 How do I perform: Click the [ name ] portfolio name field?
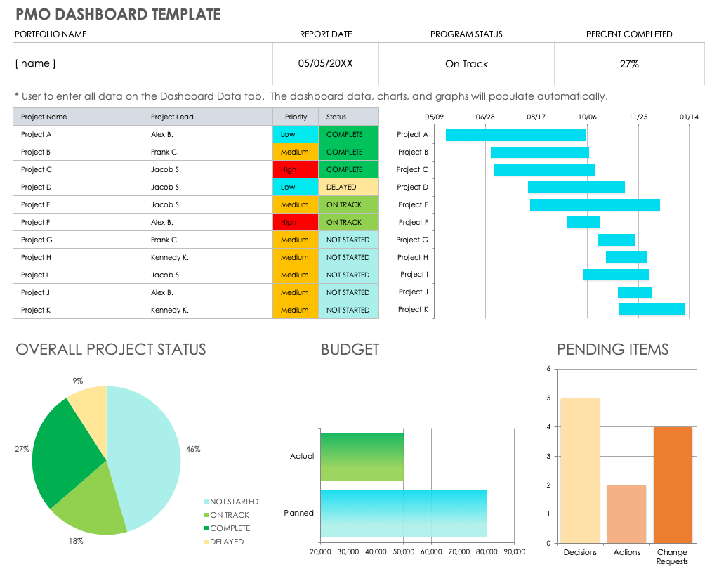(142, 64)
